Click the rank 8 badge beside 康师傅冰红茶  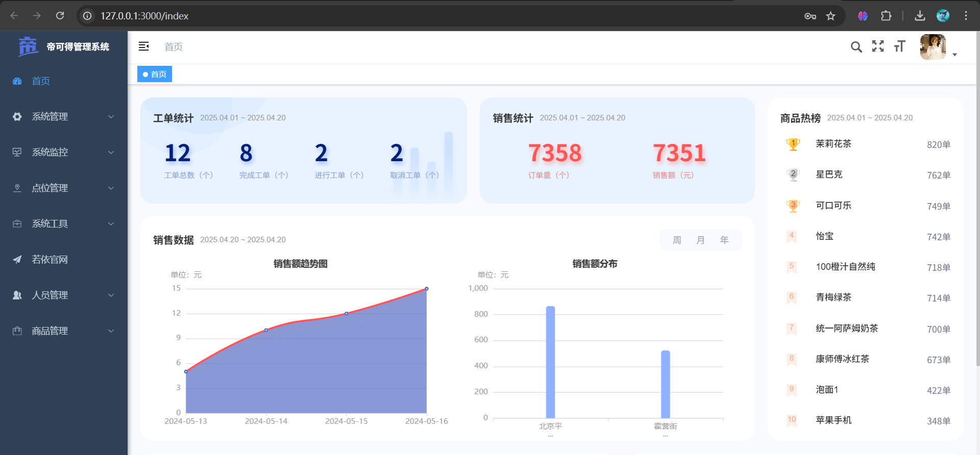tap(792, 359)
